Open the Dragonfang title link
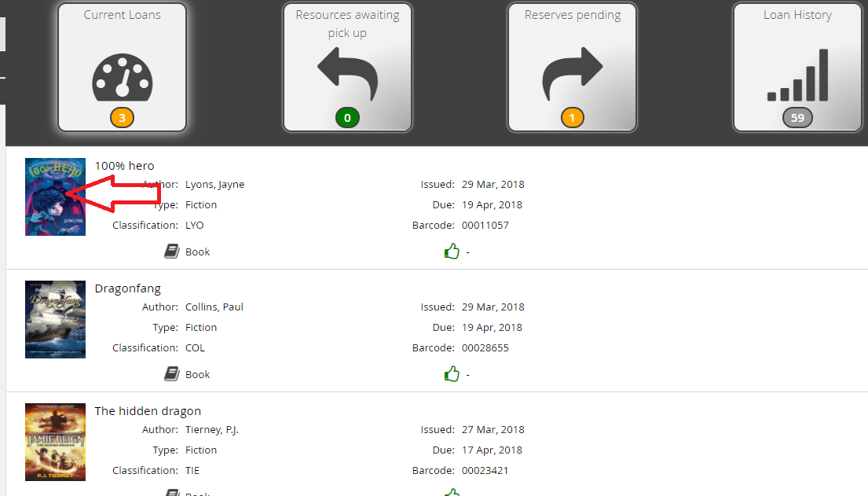Image resolution: width=868 pixels, height=496 pixels. pyautogui.click(x=127, y=288)
